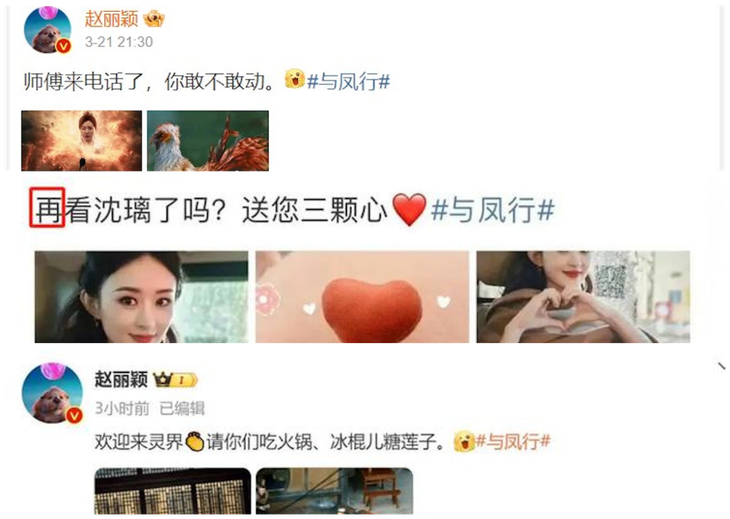Open the large #与凤行# hashtag in middle post
730x519 pixels.
pyautogui.click(x=493, y=210)
